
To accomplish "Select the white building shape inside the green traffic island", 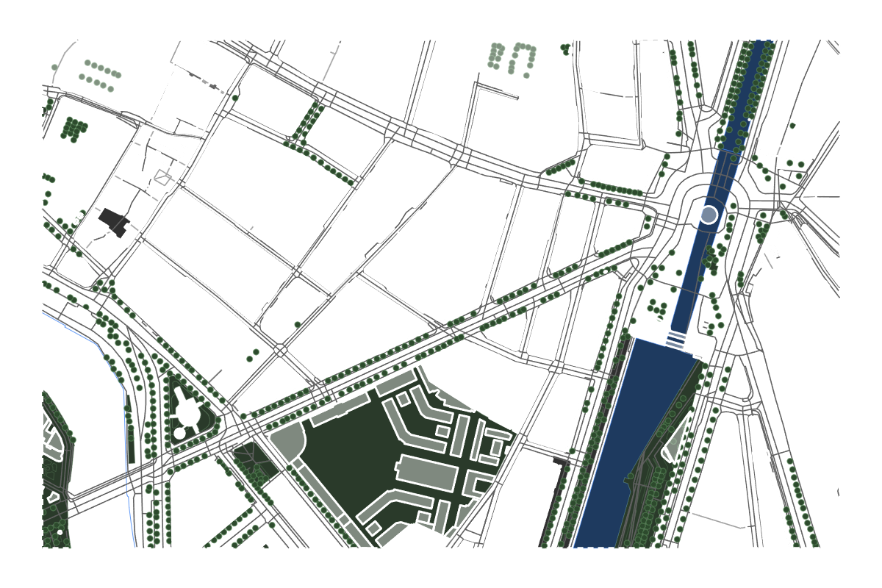I will tap(189, 408).
